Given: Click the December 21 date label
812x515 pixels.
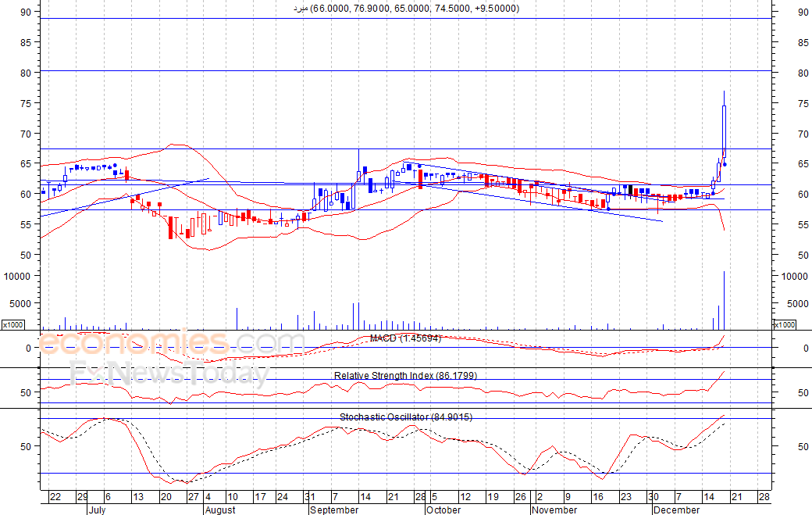Looking at the screenshot, I should tap(736, 497).
